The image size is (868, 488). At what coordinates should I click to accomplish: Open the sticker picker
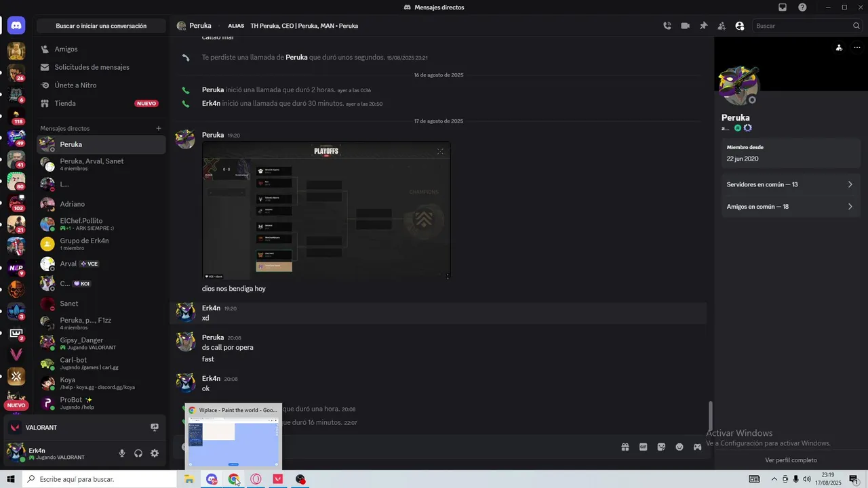661,447
